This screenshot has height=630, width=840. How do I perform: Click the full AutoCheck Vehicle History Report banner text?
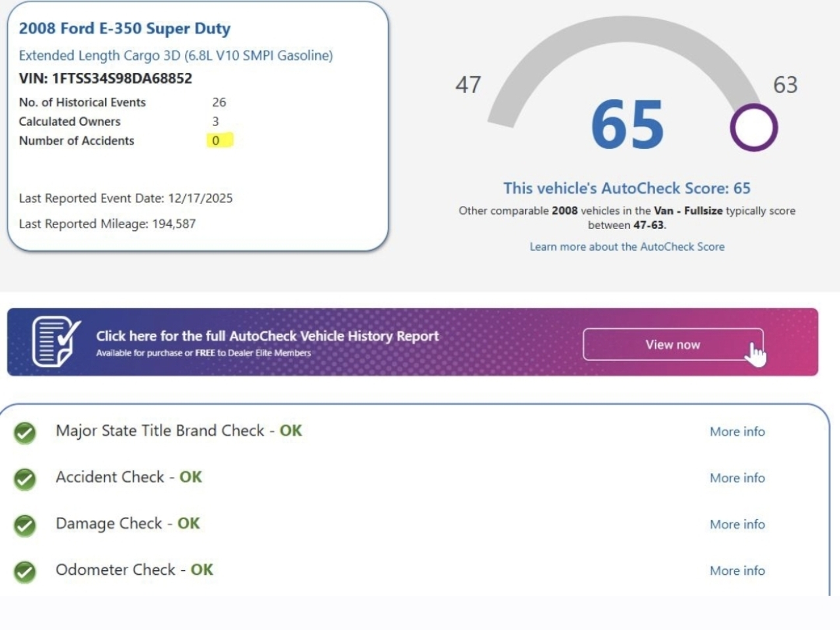267,336
